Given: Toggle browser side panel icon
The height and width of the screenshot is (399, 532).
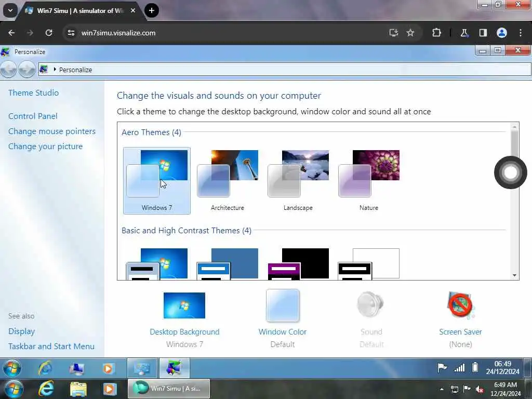Looking at the screenshot, I should pyautogui.click(x=483, y=33).
